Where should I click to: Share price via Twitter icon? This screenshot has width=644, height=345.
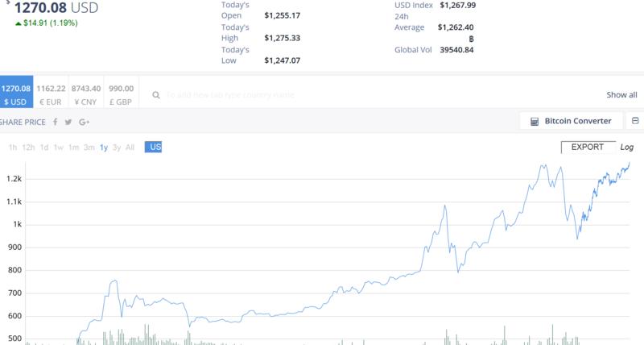tap(68, 122)
